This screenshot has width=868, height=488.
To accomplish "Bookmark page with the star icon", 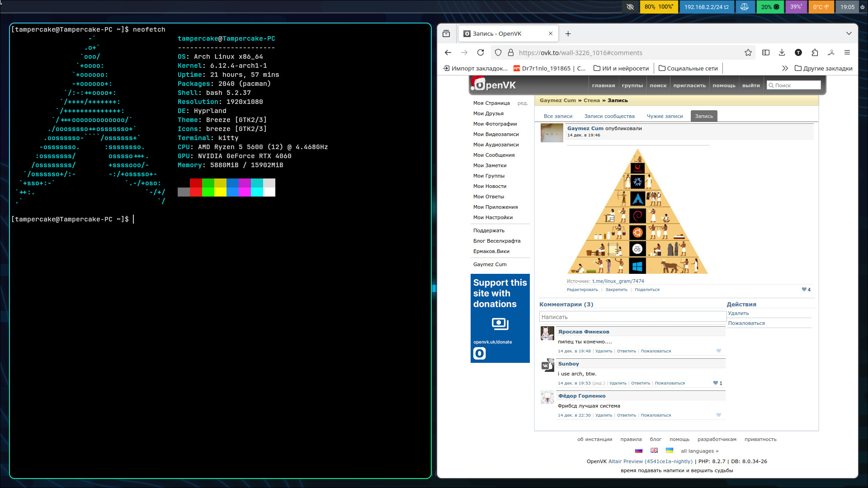I will pos(748,52).
